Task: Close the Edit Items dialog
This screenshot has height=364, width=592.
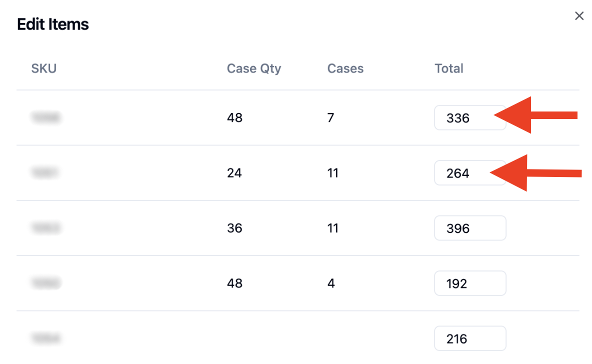Action: pos(579,16)
